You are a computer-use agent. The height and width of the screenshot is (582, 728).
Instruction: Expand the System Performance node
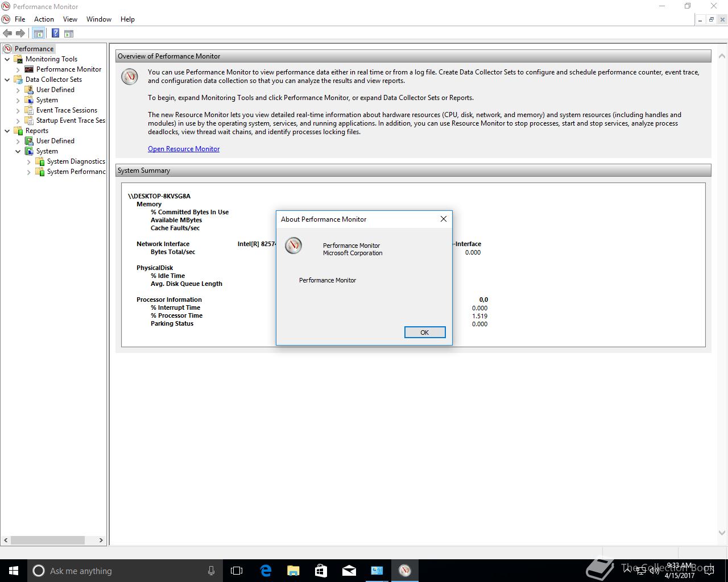pyautogui.click(x=29, y=172)
